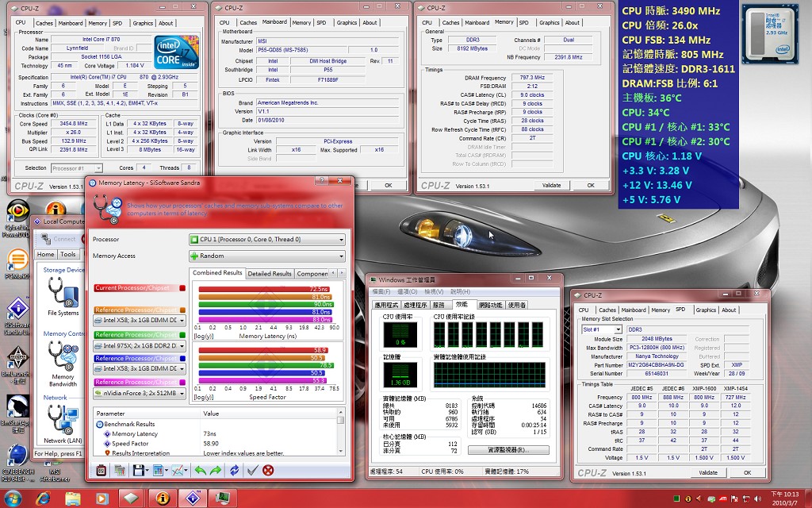Toggle the orange Reference Processor/Chipset checkbox

[182, 310]
